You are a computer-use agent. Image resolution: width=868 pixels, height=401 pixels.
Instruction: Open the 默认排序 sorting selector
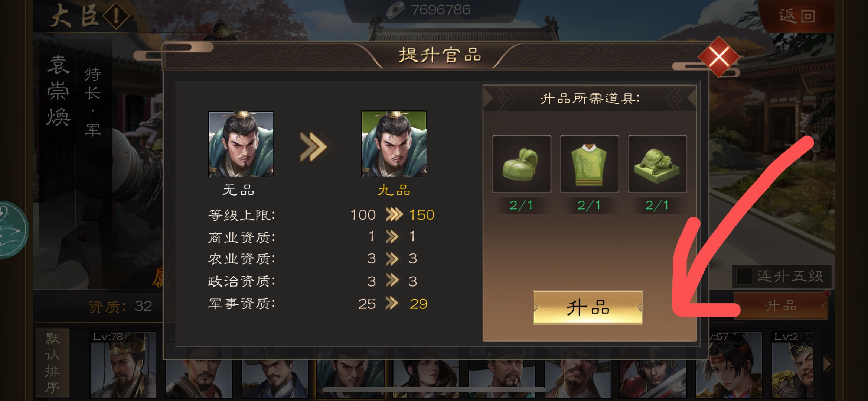click(52, 363)
